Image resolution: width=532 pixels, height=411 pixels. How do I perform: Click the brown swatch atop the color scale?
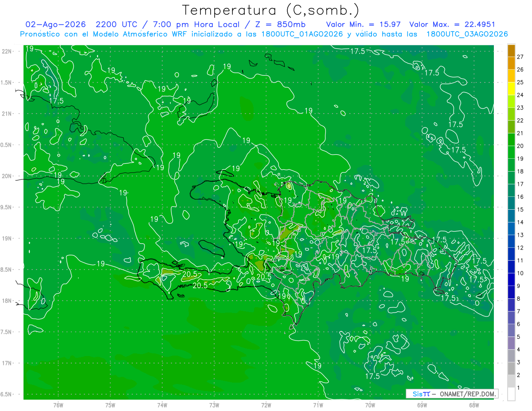[x=511, y=51]
